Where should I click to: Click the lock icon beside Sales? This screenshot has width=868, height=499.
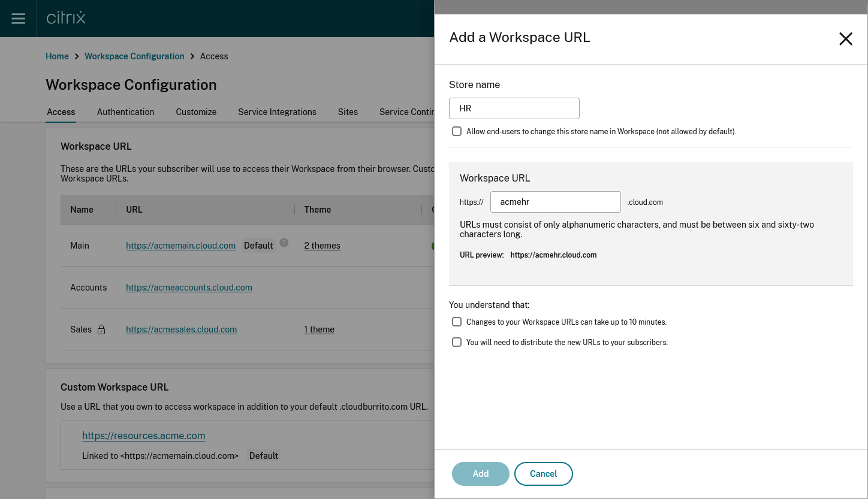tap(101, 329)
